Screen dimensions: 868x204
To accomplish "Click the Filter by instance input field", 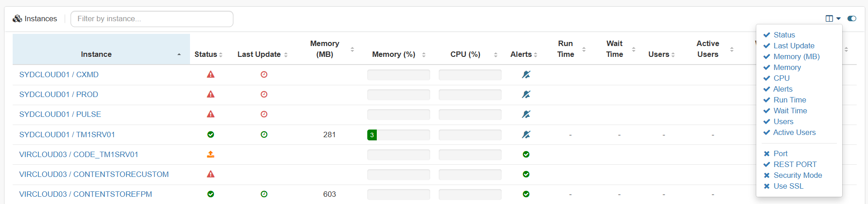I will 152,19.
